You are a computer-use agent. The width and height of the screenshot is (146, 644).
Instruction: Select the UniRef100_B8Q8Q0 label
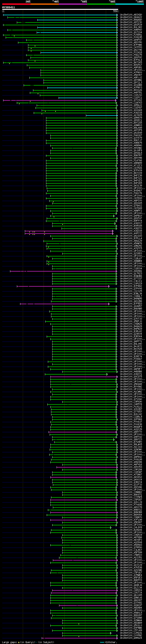point(131,20)
